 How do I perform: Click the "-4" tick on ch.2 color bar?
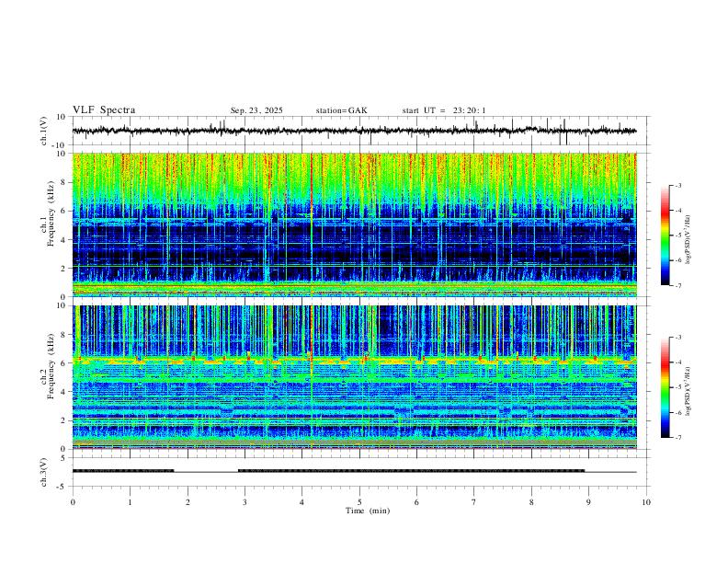(x=678, y=362)
